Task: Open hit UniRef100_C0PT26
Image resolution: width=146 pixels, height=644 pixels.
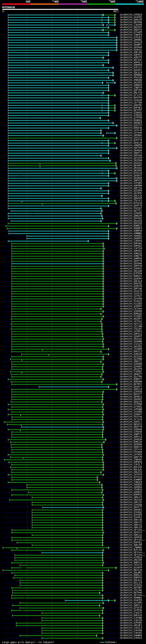Action: click(131, 248)
